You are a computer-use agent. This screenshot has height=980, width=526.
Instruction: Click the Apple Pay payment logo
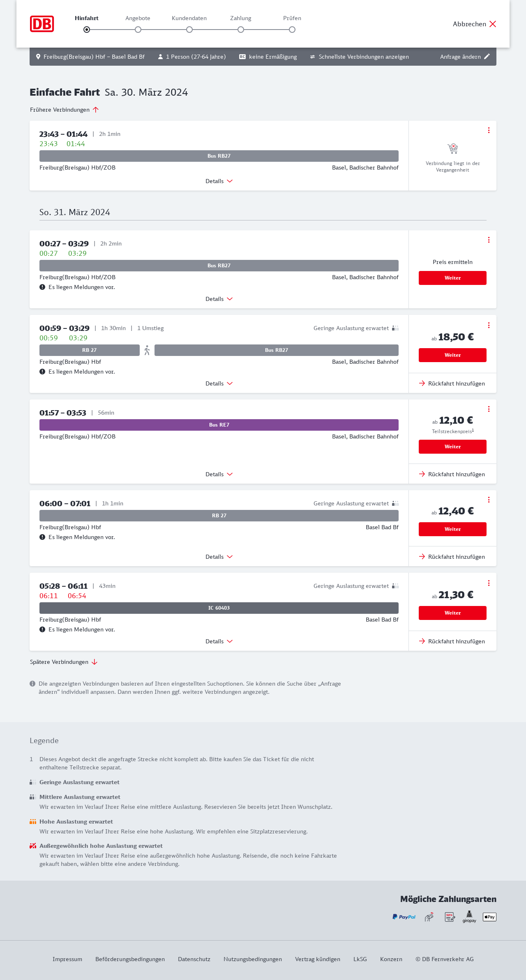pos(489,917)
